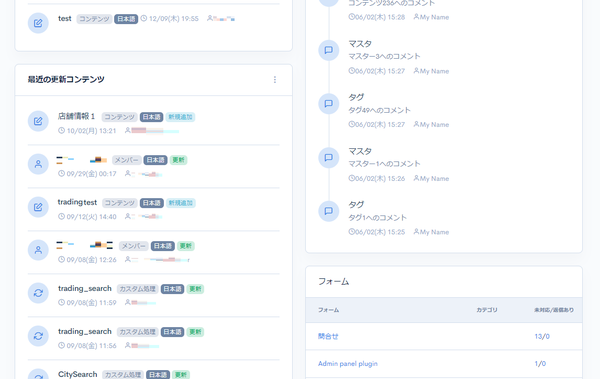Screen dimensions: 600x379
Task: Click the 06/02(木) 15:25 timestamp
Action: (376, 232)
